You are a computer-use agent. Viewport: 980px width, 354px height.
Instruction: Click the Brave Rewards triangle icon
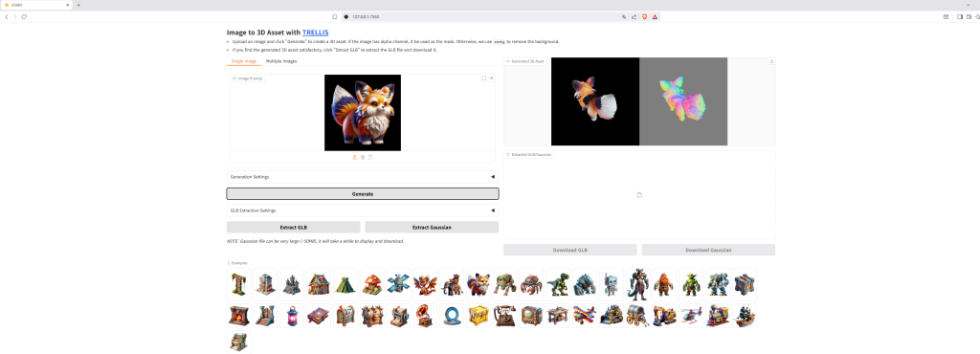coord(655,17)
